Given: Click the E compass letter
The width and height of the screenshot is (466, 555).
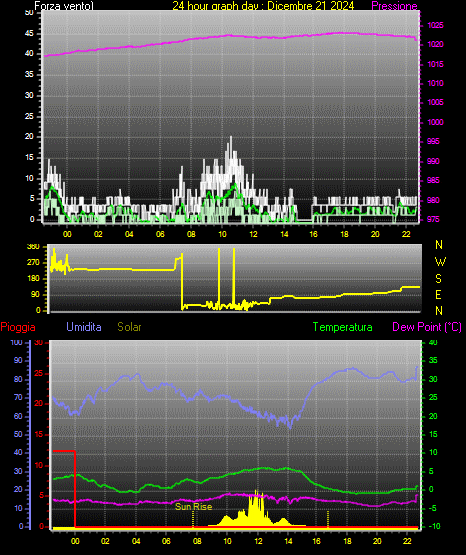Looking at the screenshot, I should [x=438, y=295].
